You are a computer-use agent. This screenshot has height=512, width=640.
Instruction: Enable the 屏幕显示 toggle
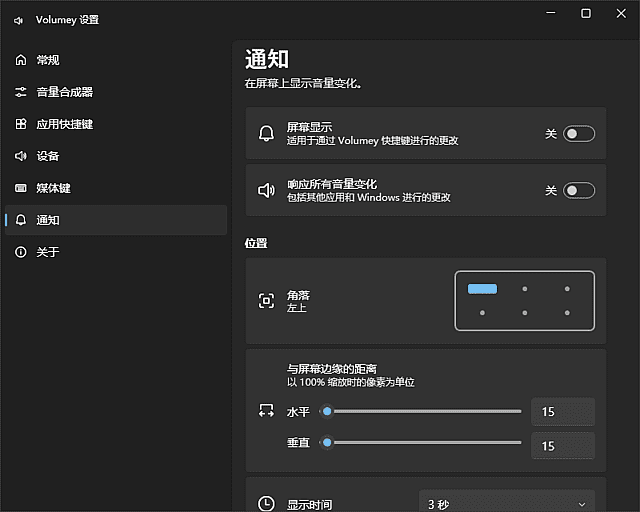pyautogui.click(x=579, y=134)
